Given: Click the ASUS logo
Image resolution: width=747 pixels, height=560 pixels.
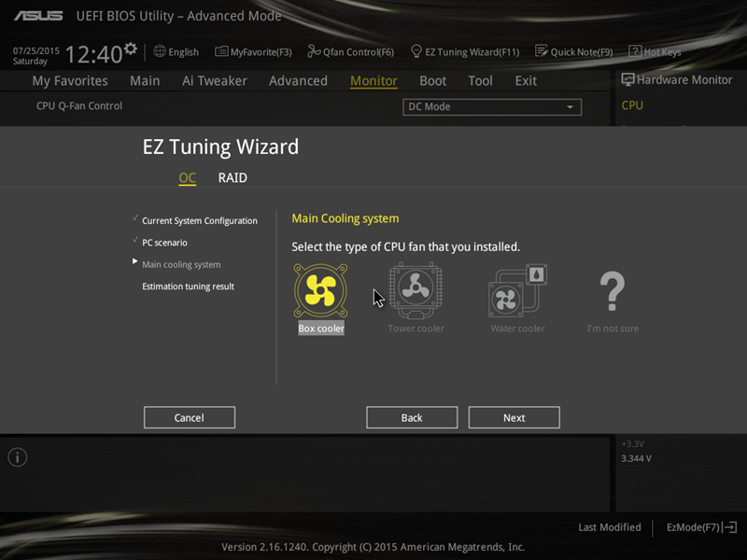Looking at the screenshot, I should tap(38, 16).
